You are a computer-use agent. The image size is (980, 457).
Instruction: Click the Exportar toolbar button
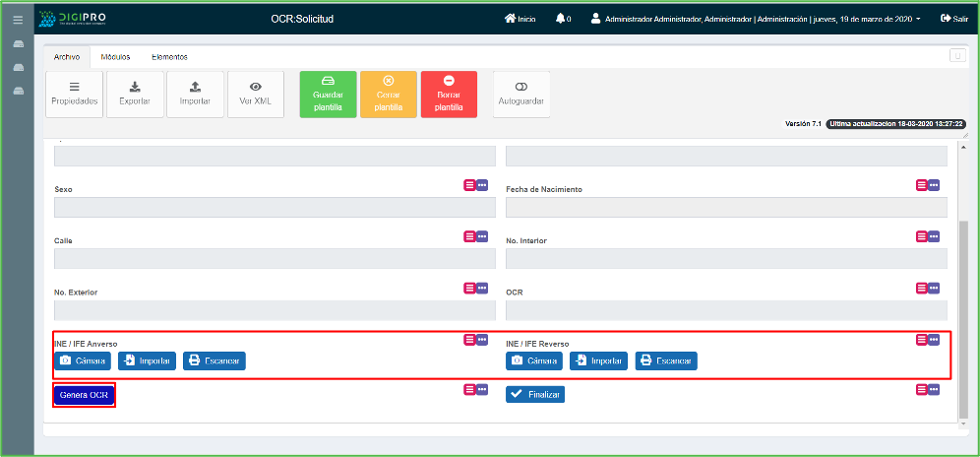coord(135,95)
